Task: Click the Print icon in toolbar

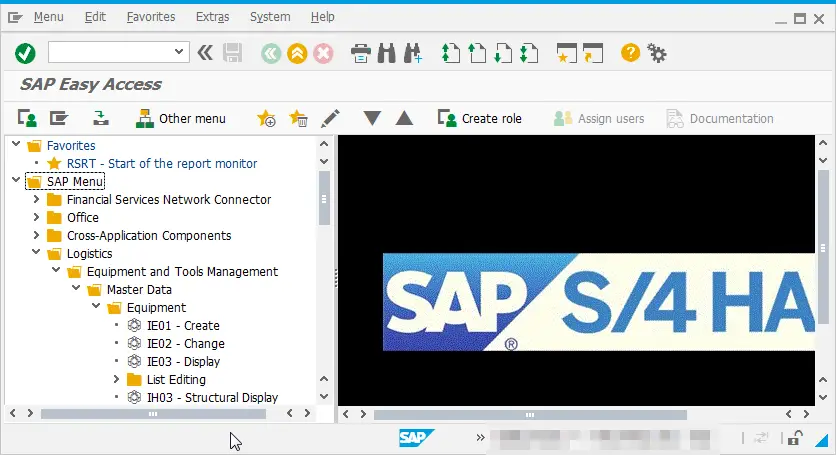Action: click(x=361, y=53)
